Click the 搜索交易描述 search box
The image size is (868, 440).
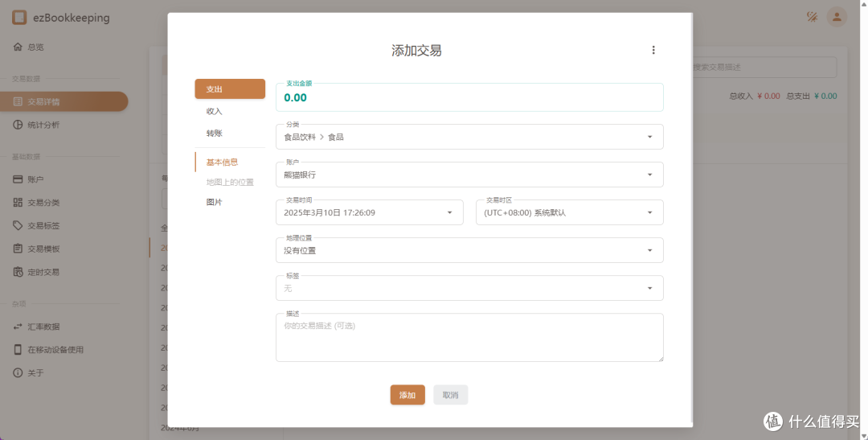764,67
